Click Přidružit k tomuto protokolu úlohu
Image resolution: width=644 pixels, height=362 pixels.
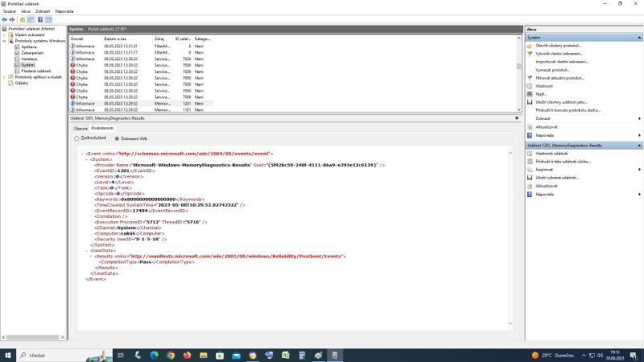(568, 110)
